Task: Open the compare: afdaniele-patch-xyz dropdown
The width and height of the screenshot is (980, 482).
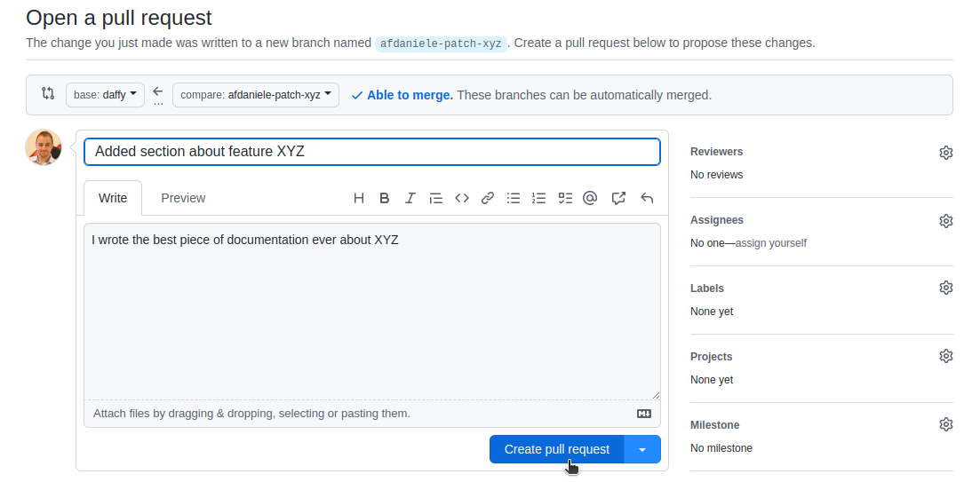Action: [256, 95]
